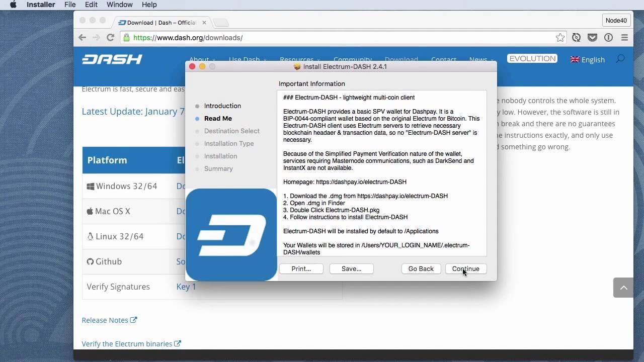Open the Release Notes link
The height and width of the screenshot is (362, 644).
pyautogui.click(x=109, y=320)
